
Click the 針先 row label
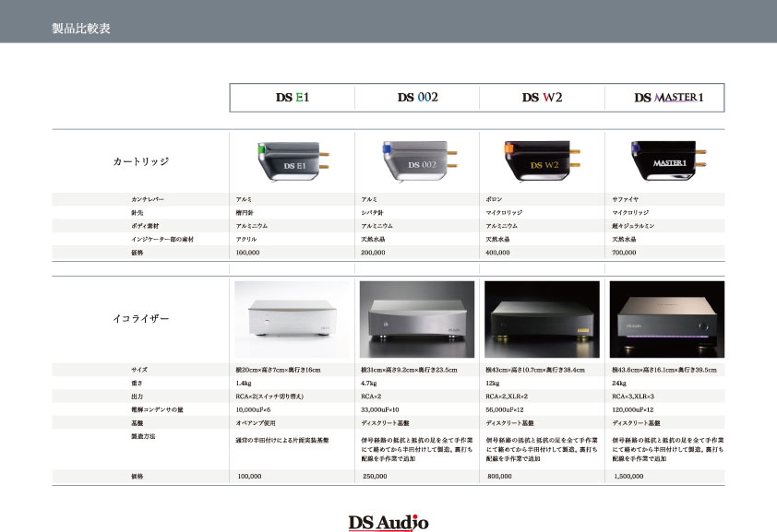tap(137, 213)
